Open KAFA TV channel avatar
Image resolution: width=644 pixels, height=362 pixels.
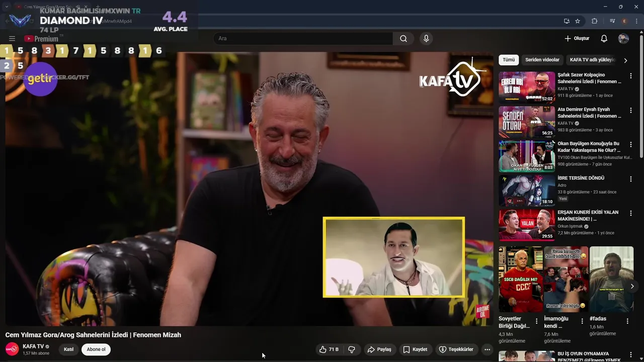pyautogui.click(x=12, y=349)
